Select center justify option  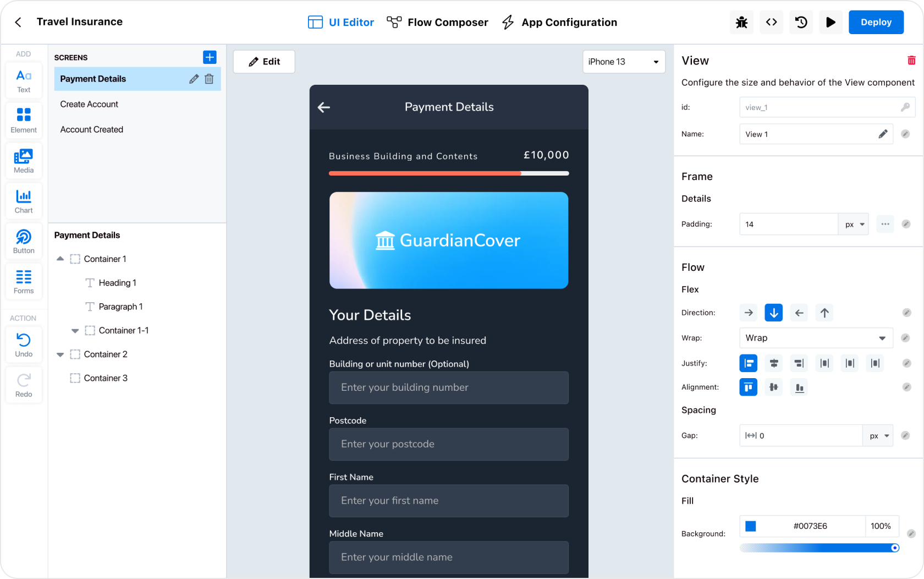click(x=773, y=363)
